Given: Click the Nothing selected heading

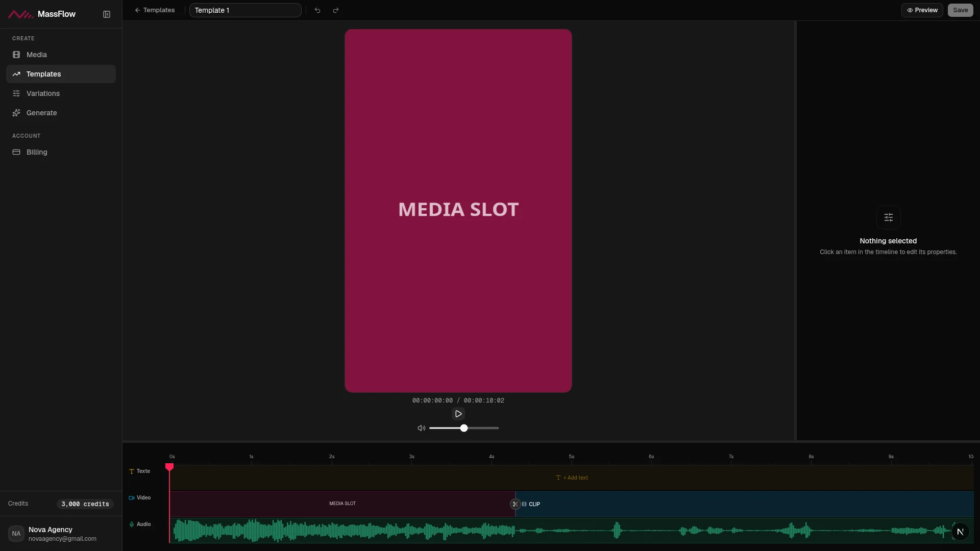Looking at the screenshot, I should 888,241.
